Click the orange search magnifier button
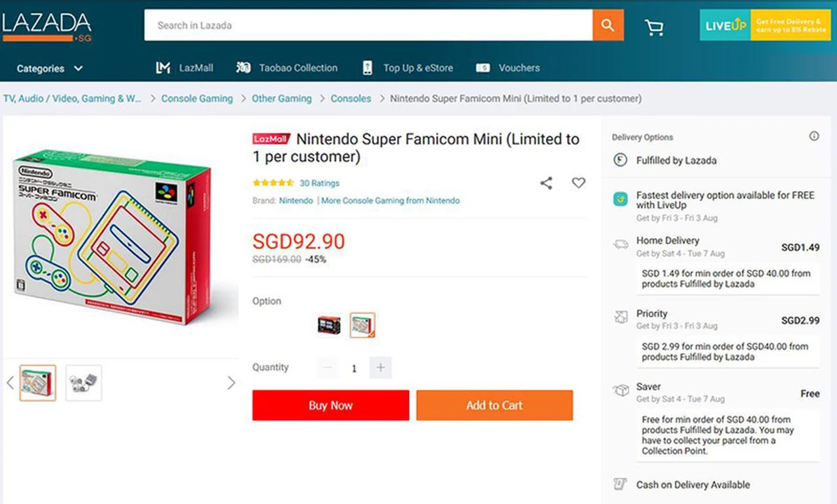Screen dimensions: 837x504 tap(608, 25)
